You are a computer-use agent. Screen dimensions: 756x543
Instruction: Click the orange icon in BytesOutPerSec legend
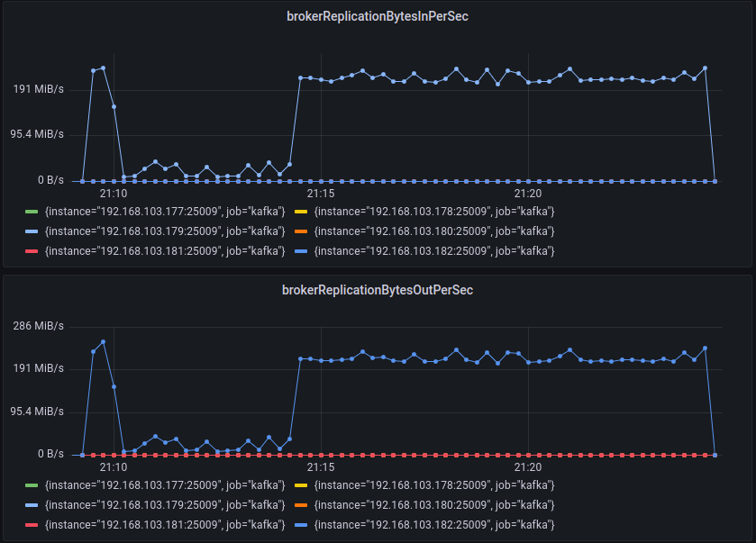tap(303, 504)
